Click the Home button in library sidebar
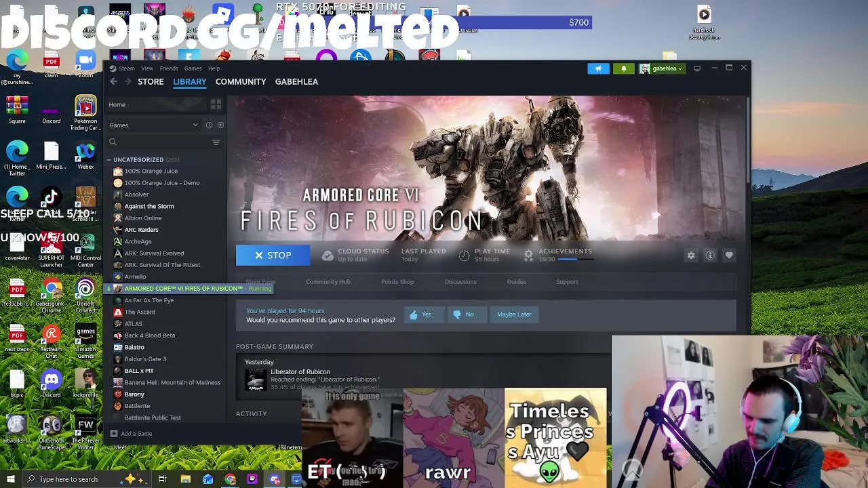 click(x=156, y=104)
